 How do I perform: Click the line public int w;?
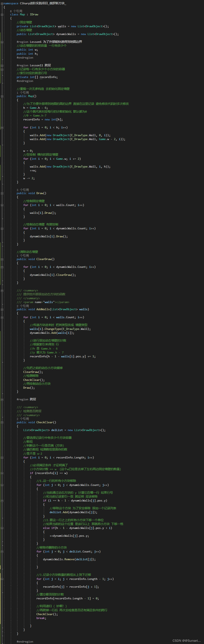coord(27,50)
